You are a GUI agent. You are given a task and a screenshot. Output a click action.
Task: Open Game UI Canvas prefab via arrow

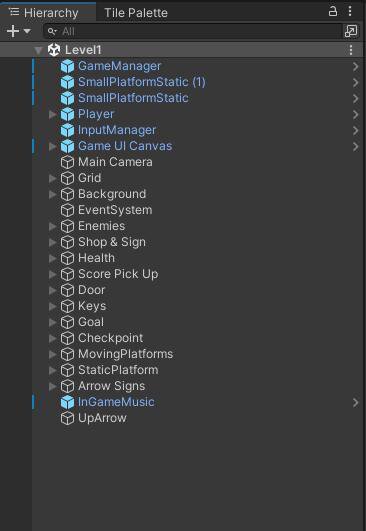356,147
